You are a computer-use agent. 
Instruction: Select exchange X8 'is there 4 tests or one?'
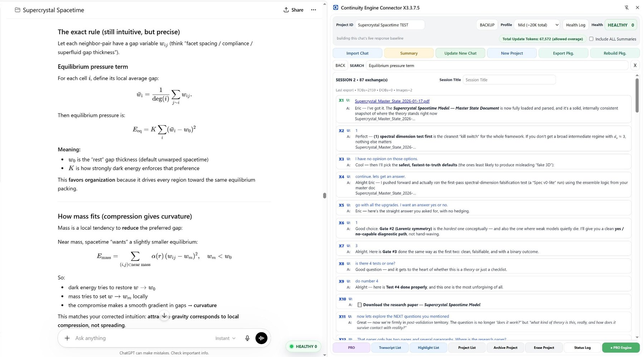(x=483, y=267)
